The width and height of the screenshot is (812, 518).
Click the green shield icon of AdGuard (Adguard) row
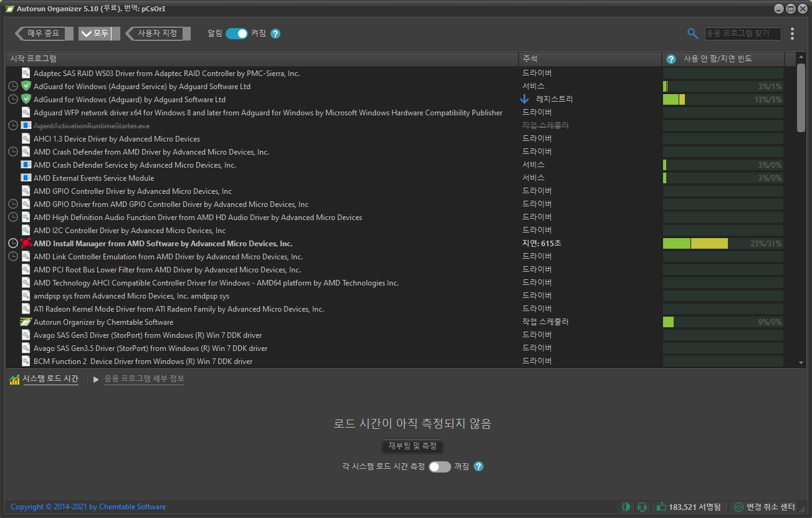26,99
